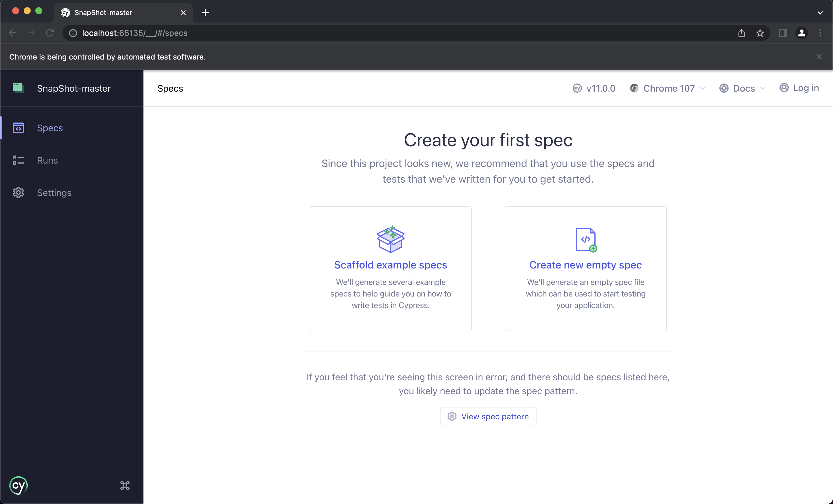Click the Settings sidebar icon
Viewport: 833px width, 504px height.
(18, 192)
